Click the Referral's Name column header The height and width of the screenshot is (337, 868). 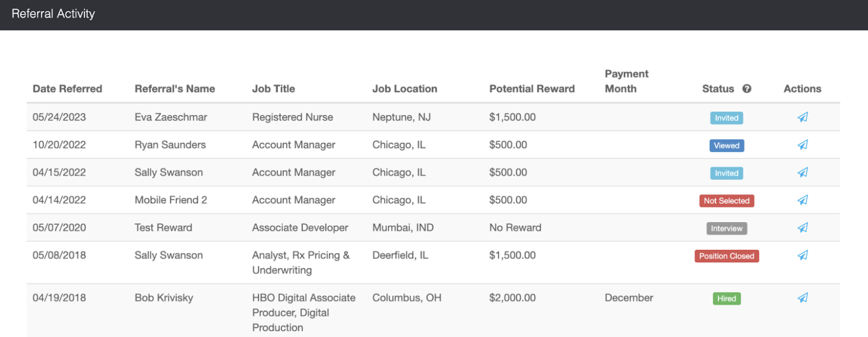[x=175, y=88]
